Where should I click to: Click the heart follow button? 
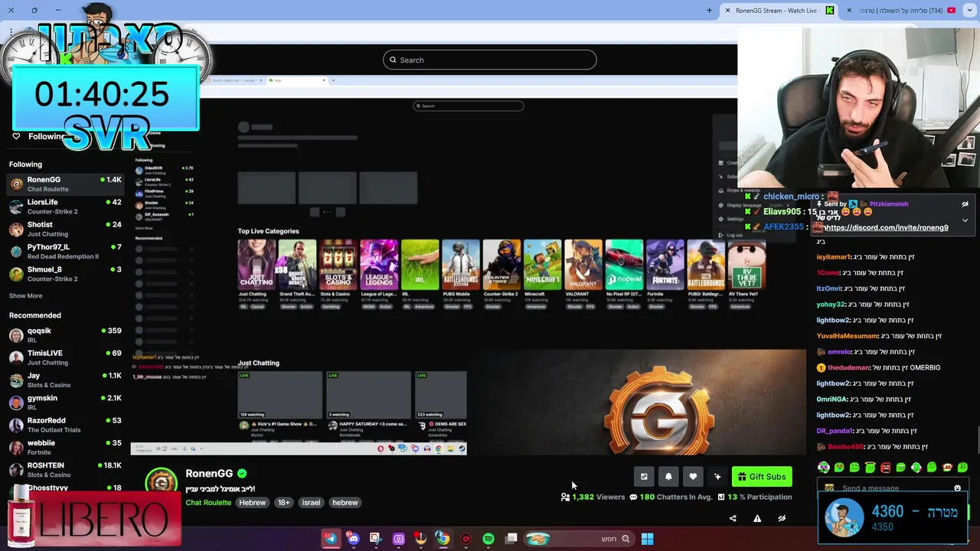point(693,477)
